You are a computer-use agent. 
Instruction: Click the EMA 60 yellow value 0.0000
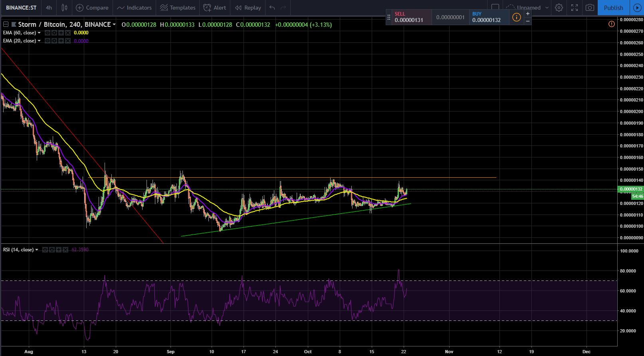pos(81,33)
